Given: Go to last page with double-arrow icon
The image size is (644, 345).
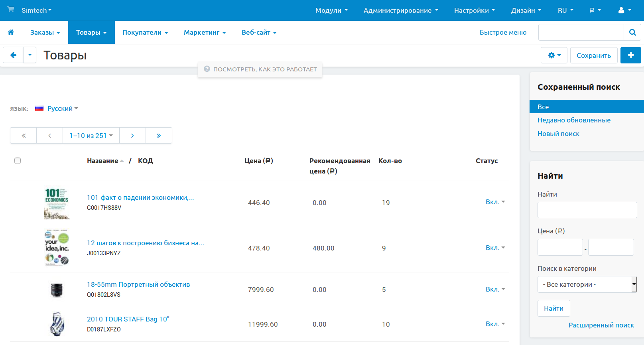Looking at the screenshot, I should pyautogui.click(x=159, y=136).
